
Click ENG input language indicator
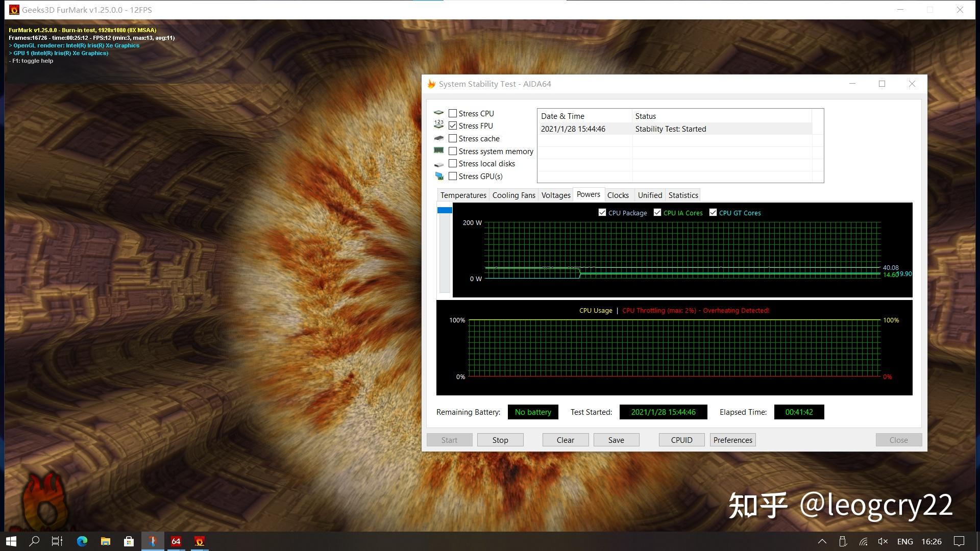click(x=905, y=541)
